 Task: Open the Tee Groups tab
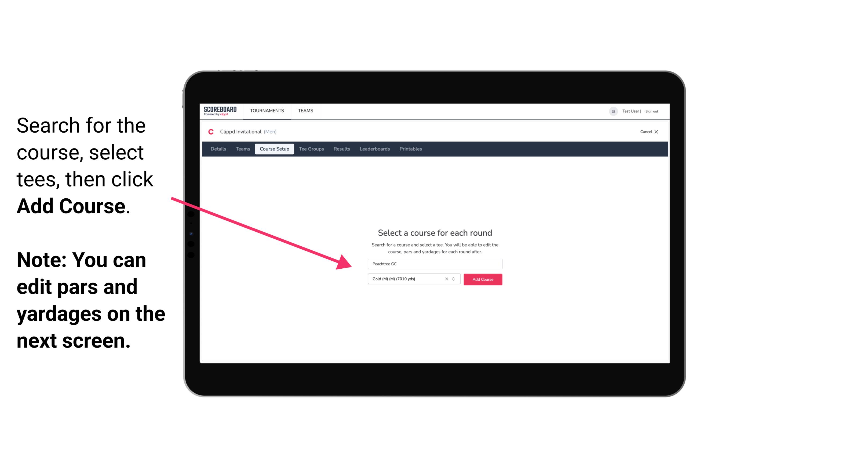click(x=311, y=149)
